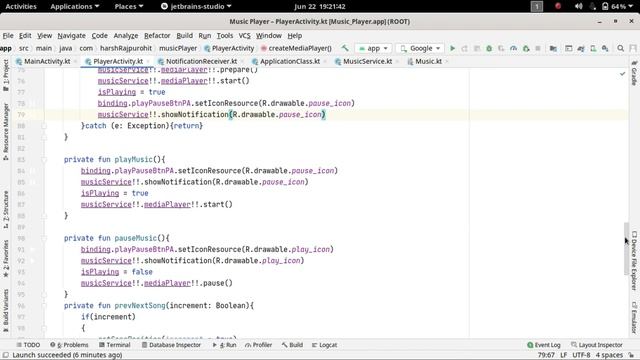The image size is (640, 360).
Task: Click the green inspection checkmark in editor
Action: [622, 74]
